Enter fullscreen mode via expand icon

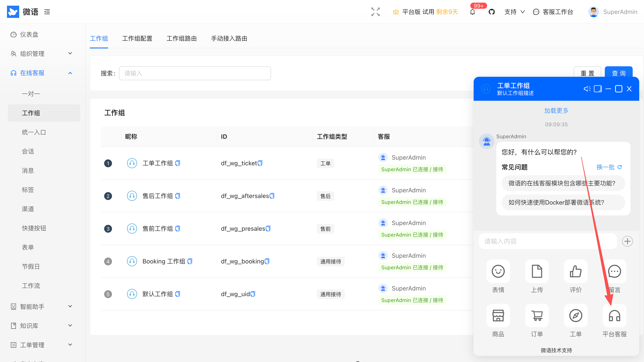[x=375, y=12]
